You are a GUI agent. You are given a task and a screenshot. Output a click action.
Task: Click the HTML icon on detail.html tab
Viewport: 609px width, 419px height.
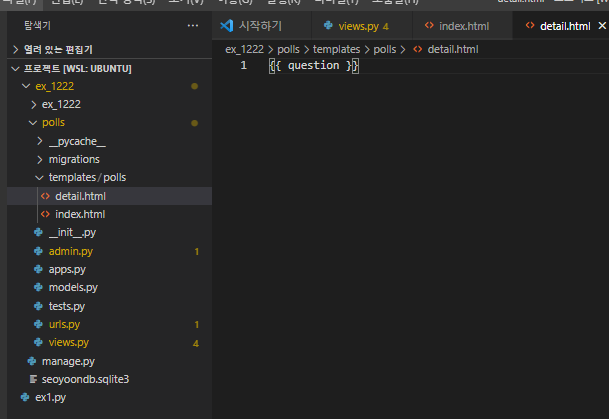click(530, 25)
